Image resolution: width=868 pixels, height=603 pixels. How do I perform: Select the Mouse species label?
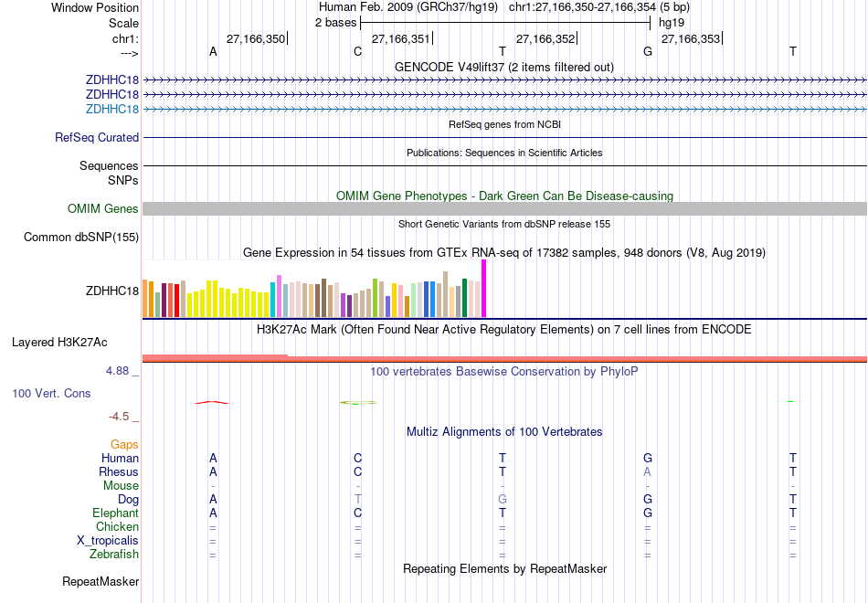[121, 486]
